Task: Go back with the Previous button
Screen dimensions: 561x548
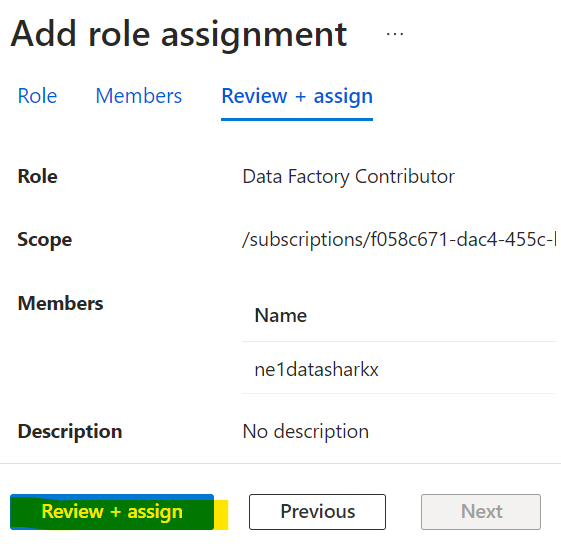Action: coord(317,512)
